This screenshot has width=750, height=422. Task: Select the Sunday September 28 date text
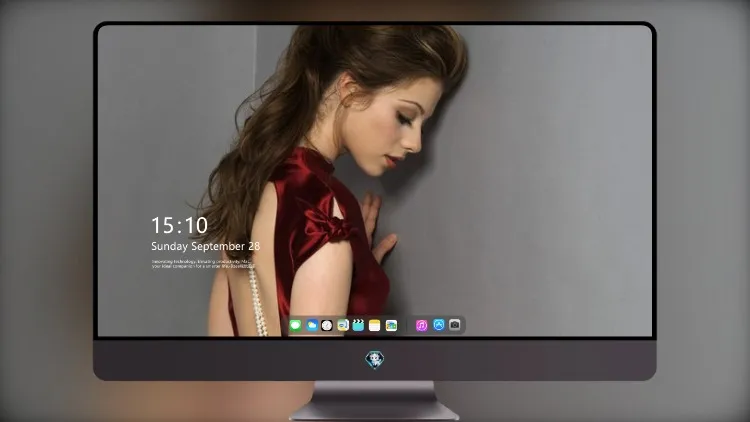coord(206,246)
